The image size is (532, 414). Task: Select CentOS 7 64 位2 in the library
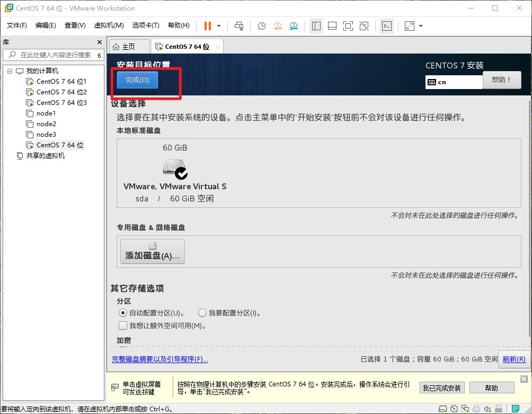point(61,92)
